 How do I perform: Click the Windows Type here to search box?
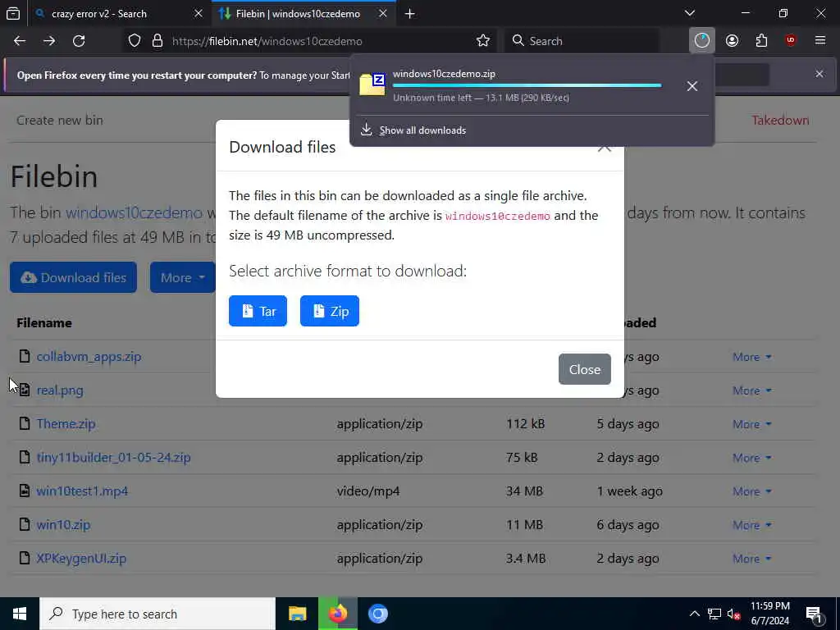pyautogui.click(x=157, y=614)
